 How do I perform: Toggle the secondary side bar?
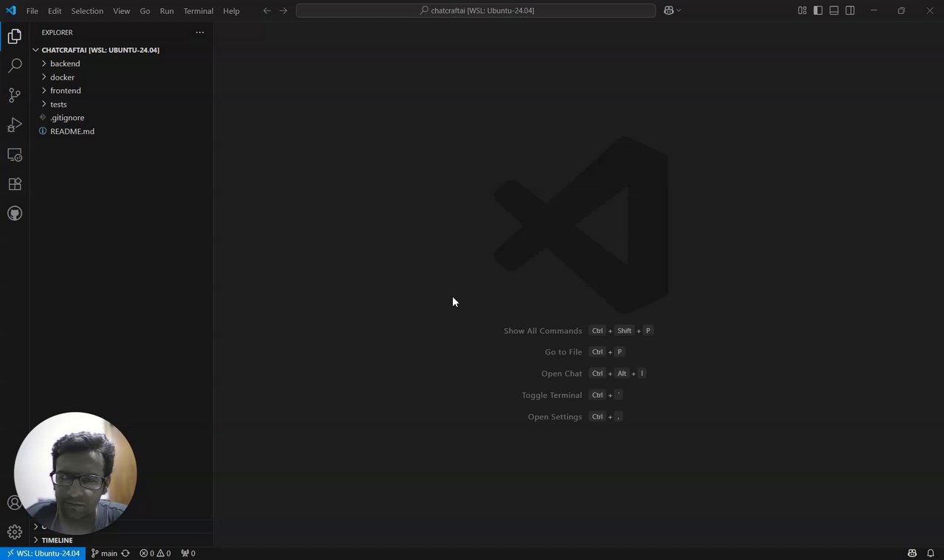[850, 10]
